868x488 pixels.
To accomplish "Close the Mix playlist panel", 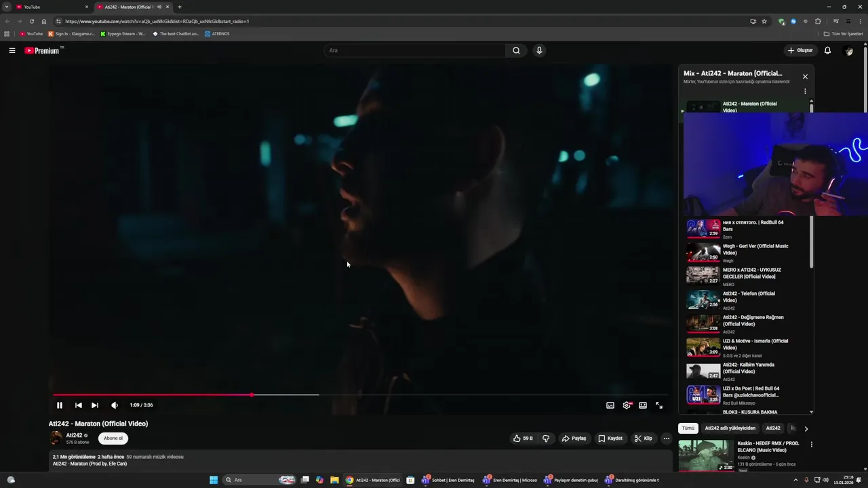I will [x=805, y=77].
